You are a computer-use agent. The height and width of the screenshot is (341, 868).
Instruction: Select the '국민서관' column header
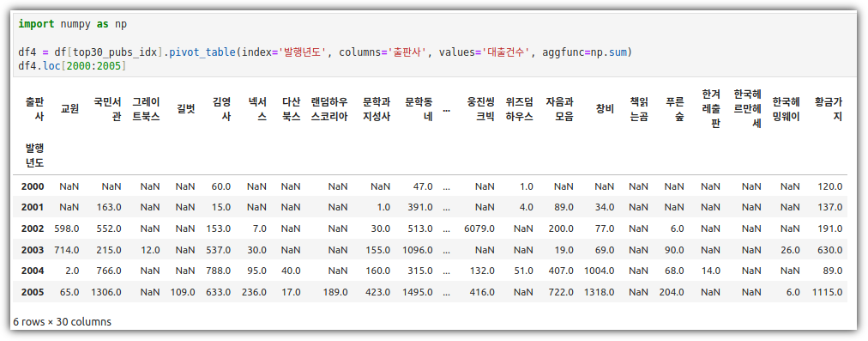(x=107, y=109)
